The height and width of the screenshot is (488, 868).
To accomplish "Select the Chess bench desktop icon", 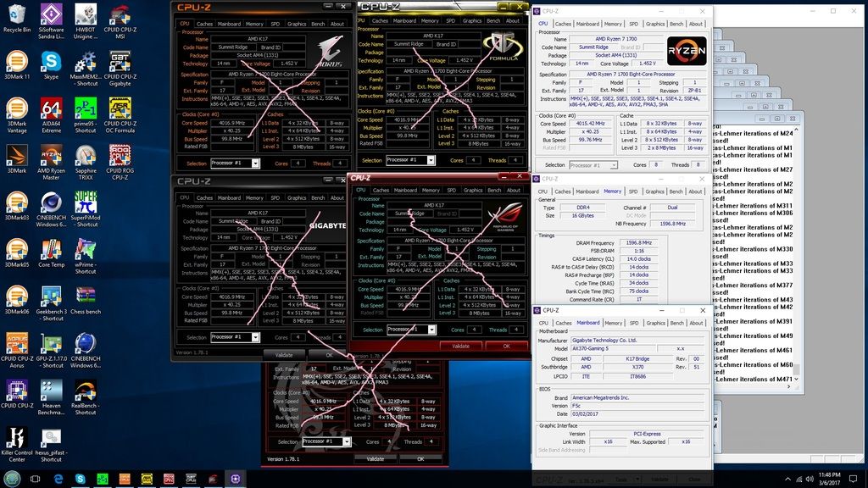I will point(86,301).
